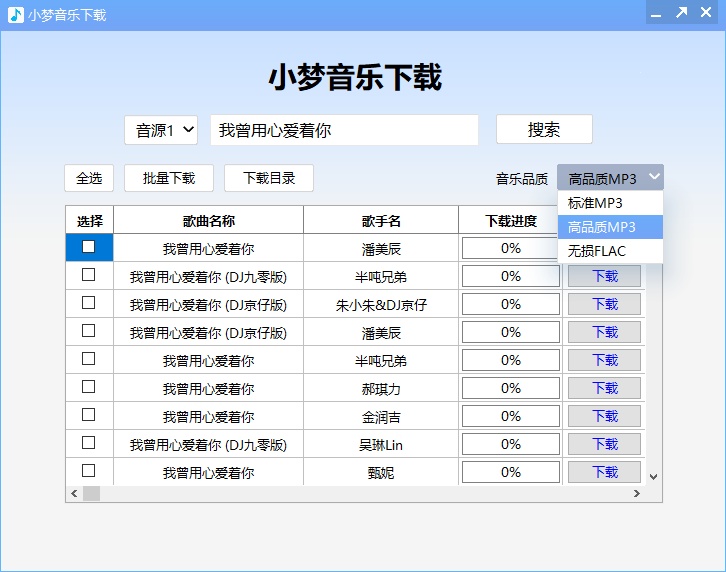This screenshot has height=572, width=726.
Task: Click the progress bar for 金润吉's song
Action: [511, 416]
